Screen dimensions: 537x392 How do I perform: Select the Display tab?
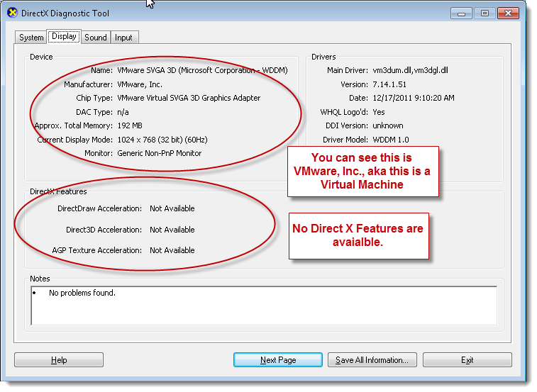[x=64, y=37]
